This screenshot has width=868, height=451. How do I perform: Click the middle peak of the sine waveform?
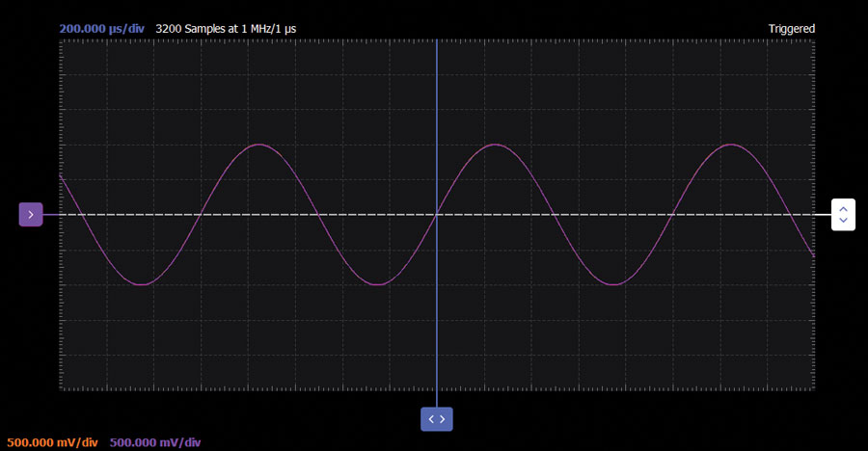tap(495, 145)
